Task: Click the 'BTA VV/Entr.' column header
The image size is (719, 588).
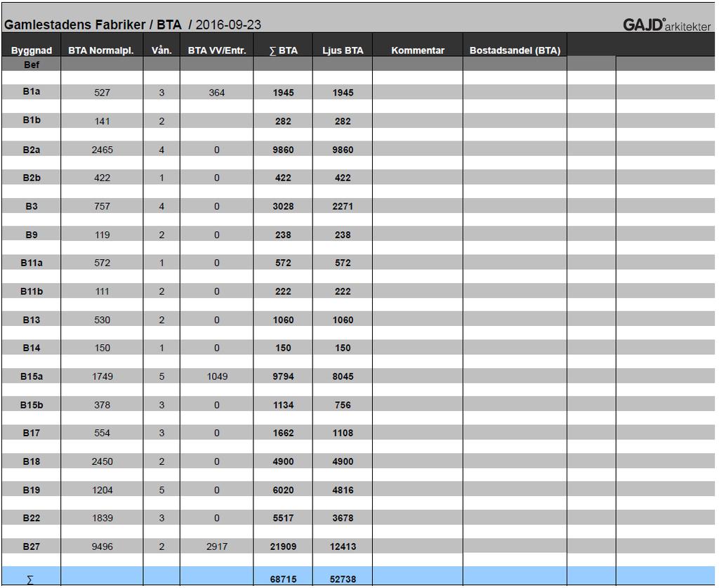Action: point(217,51)
